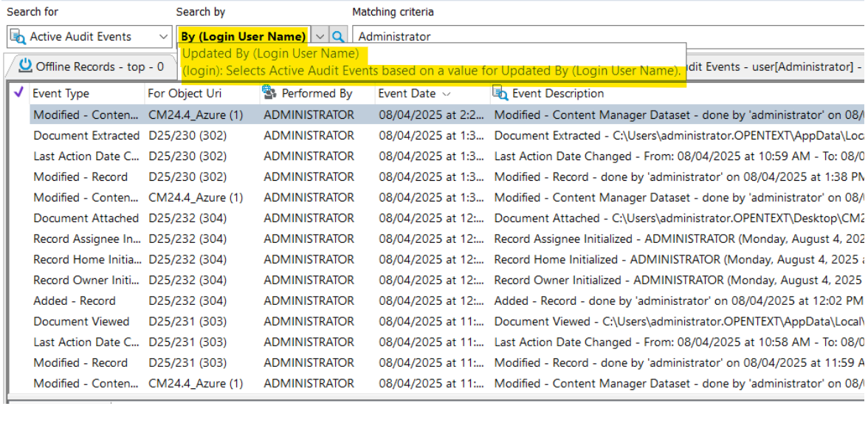Click the highlighted top row's CM24.4_Azure (1) cell

tap(196, 115)
